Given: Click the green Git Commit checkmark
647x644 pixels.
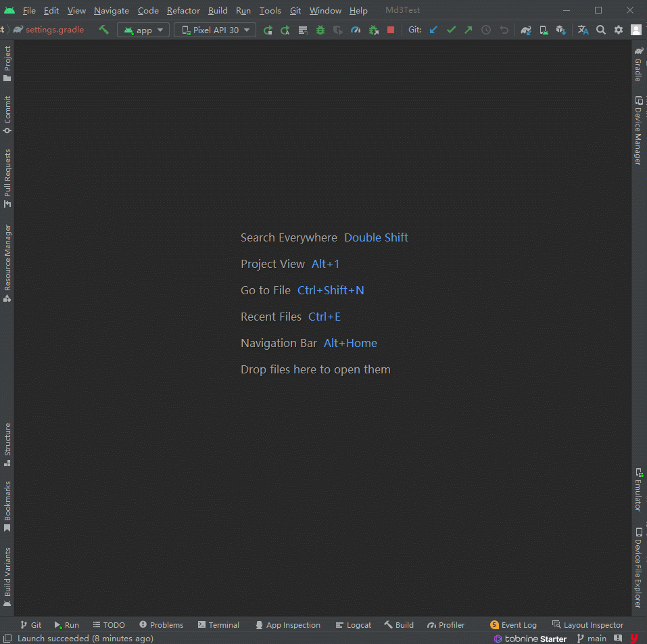Looking at the screenshot, I should (x=451, y=30).
